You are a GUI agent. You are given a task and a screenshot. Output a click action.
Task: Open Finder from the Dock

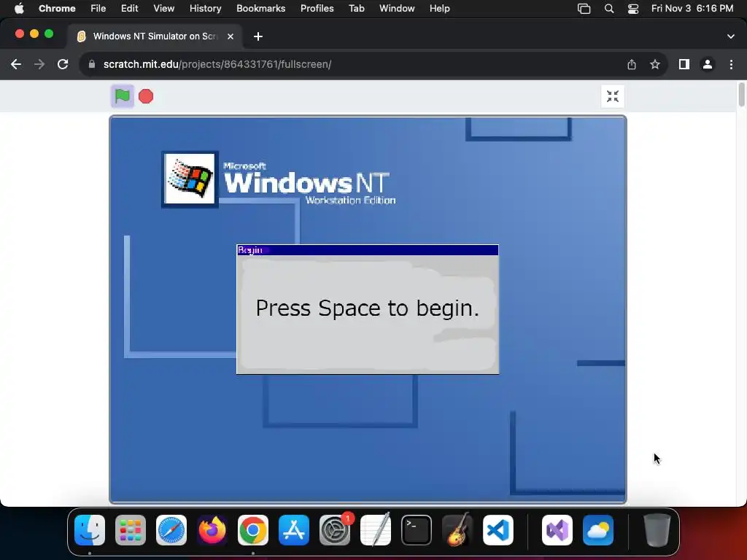click(x=90, y=530)
